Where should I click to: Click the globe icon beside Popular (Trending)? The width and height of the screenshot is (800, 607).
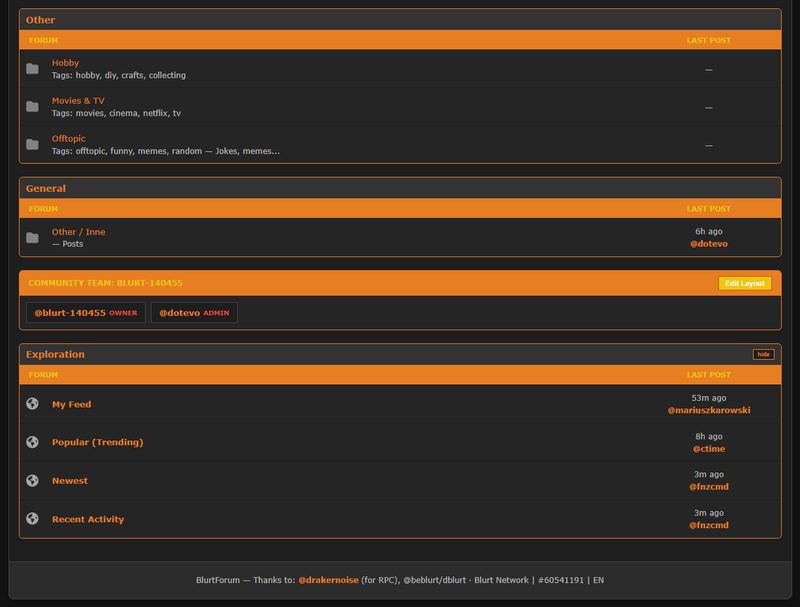point(32,442)
